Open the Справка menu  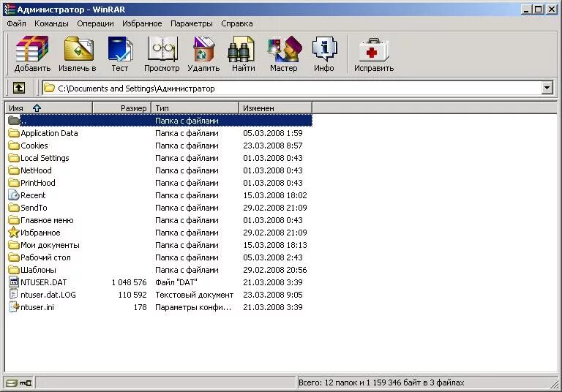point(237,23)
